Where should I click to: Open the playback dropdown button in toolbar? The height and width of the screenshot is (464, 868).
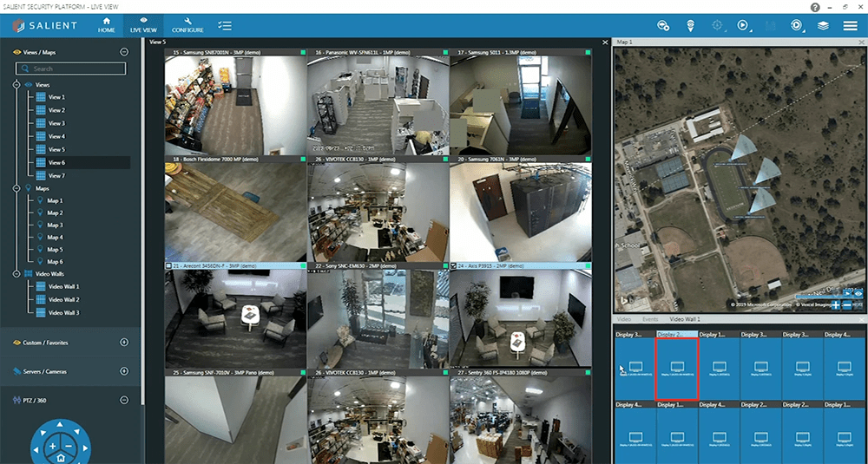743,25
